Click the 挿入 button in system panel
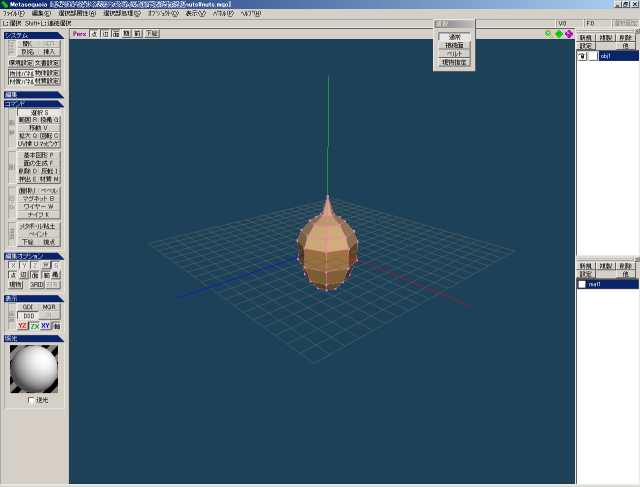This screenshot has height=487, width=640. coord(49,52)
